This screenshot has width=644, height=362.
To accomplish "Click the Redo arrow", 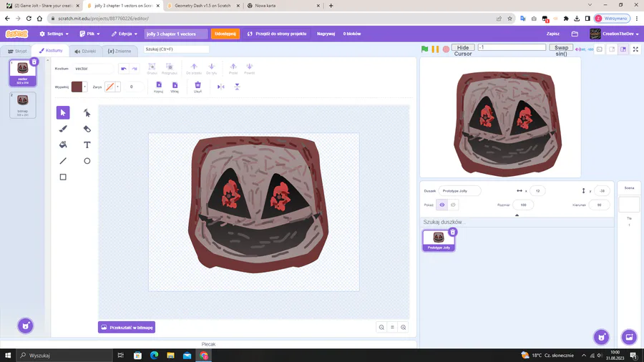I will coord(135,69).
